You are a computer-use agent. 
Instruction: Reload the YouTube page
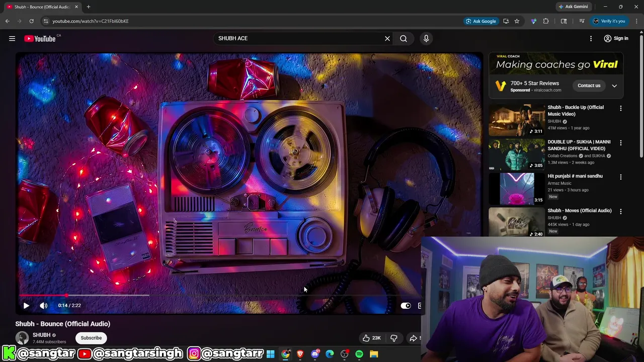click(x=31, y=21)
